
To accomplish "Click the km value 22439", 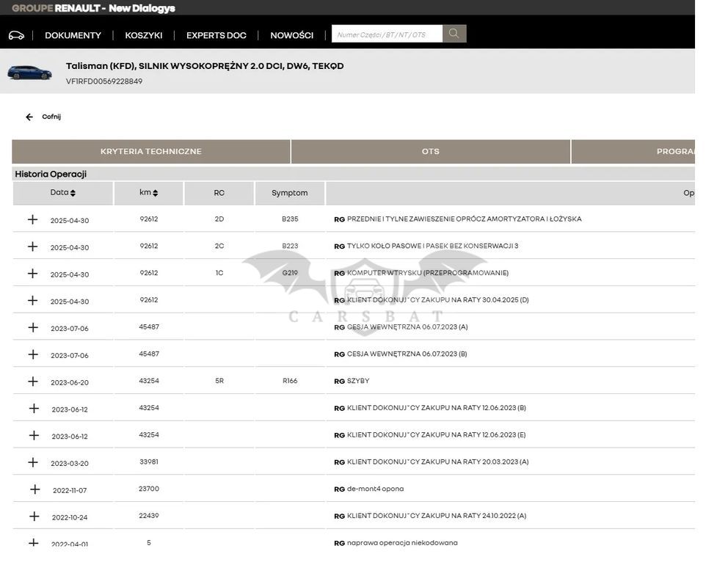I will [149, 516].
